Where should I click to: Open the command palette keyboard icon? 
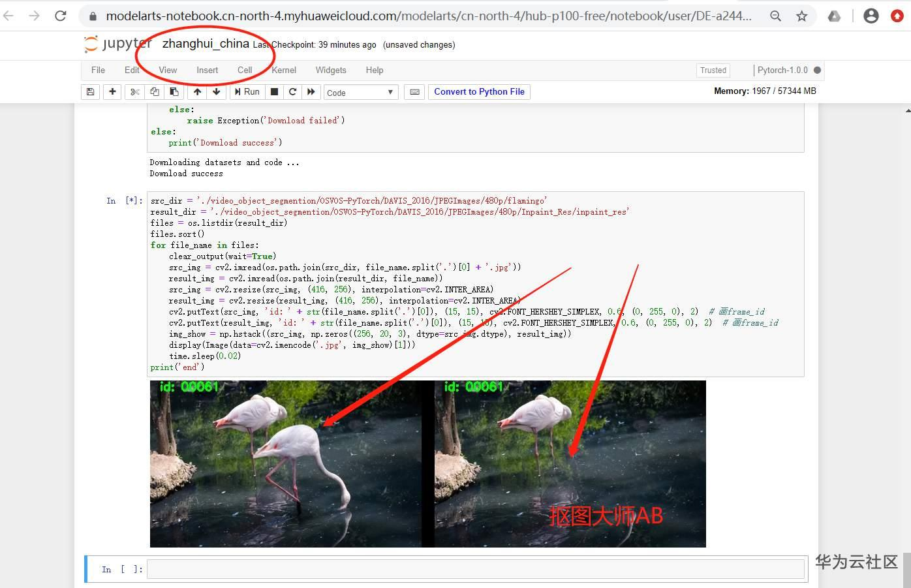pyautogui.click(x=414, y=92)
